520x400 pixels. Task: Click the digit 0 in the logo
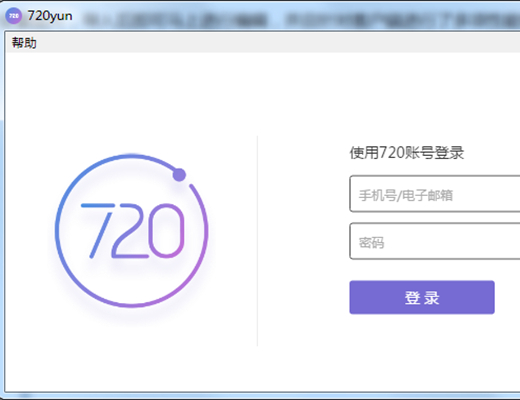pos(166,231)
